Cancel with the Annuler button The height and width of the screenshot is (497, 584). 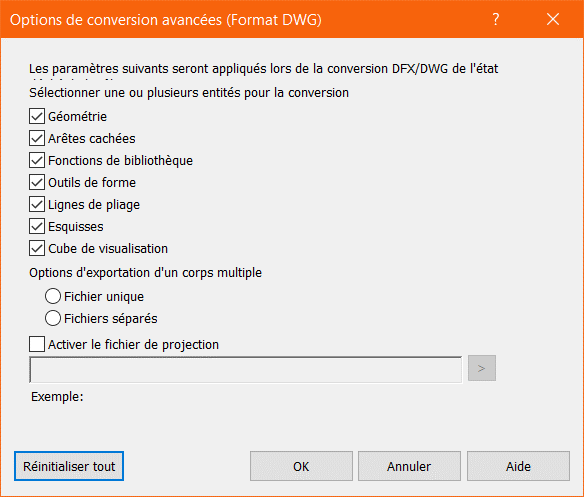[x=409, y=466]
